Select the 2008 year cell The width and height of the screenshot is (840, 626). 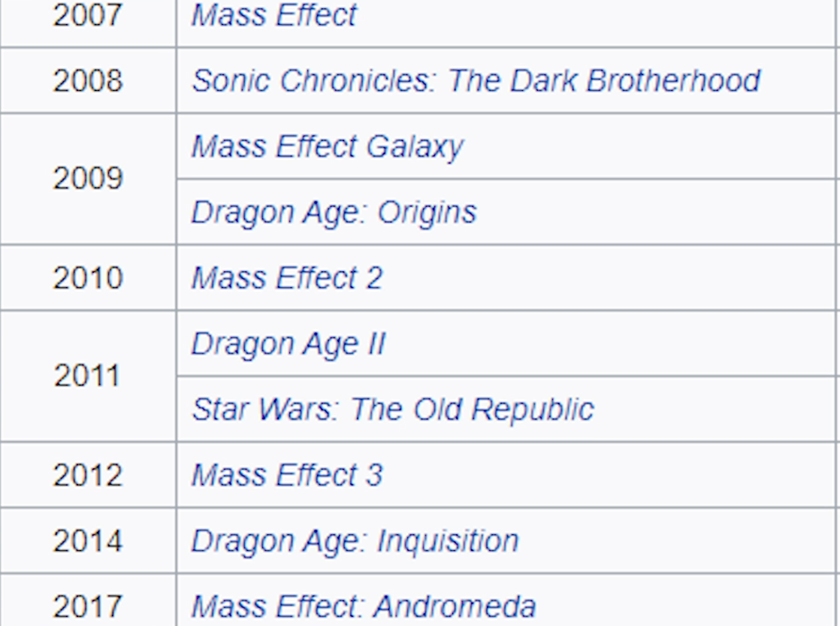tap(88, 80)
